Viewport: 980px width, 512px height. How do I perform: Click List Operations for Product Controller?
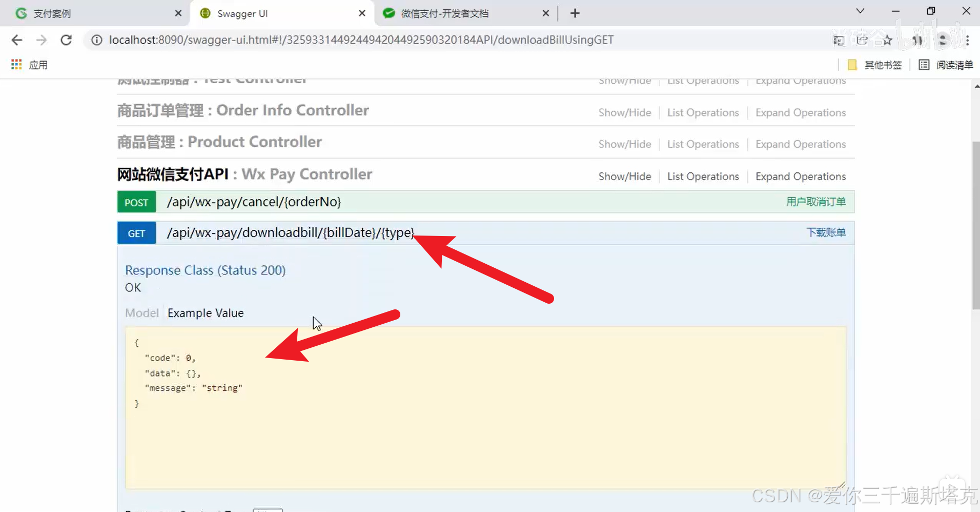pos(703,145)
